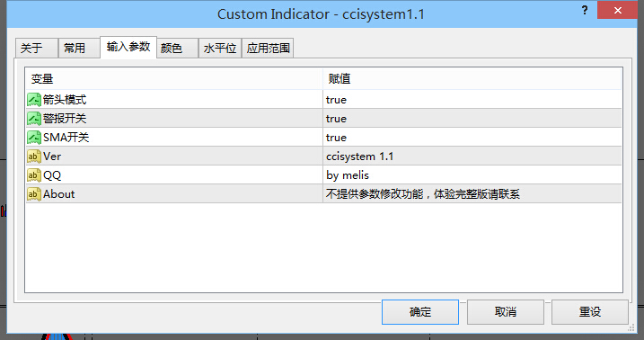Open the 关于 tab

[x=37, y=48]
